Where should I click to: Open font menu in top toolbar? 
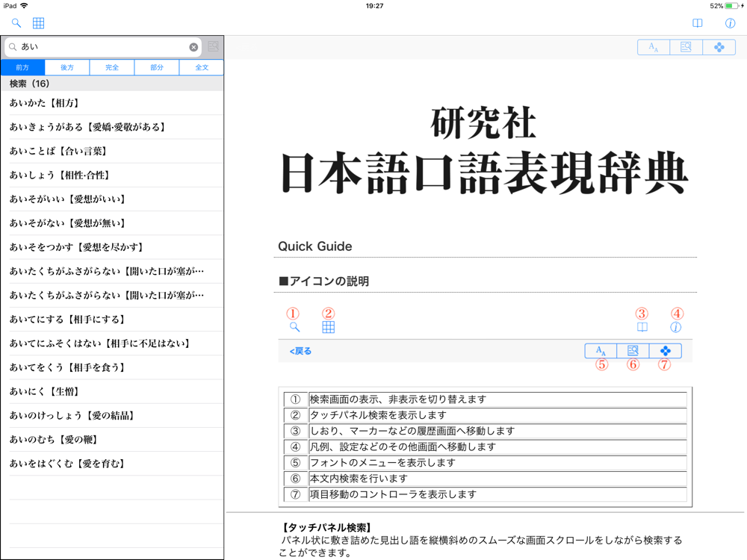[654, 47]
